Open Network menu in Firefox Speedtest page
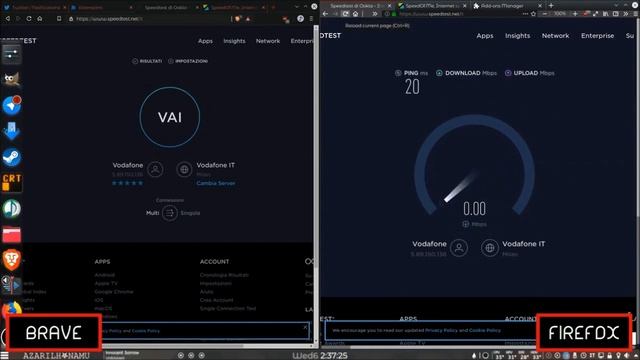The width and height of the screenshot is (640, 360). 556,36
